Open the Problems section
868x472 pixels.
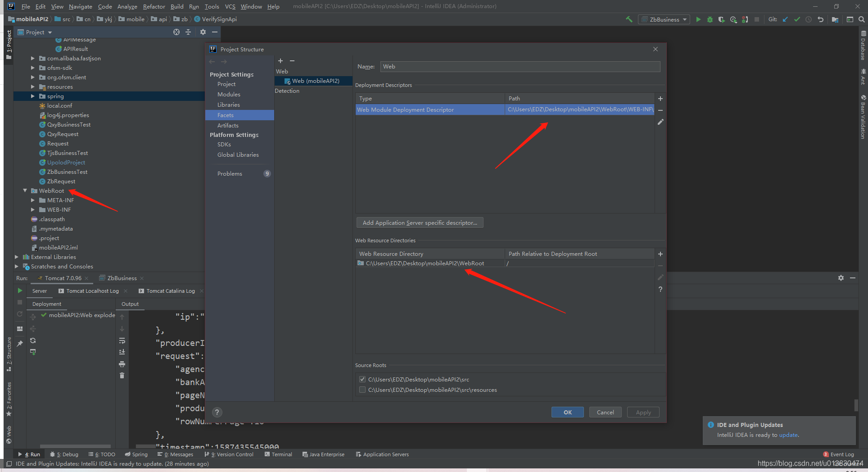(x=230, y=174)
